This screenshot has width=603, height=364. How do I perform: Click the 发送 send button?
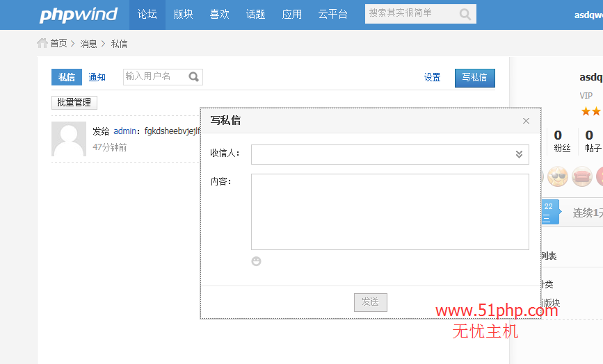click(x=371, y=303)
